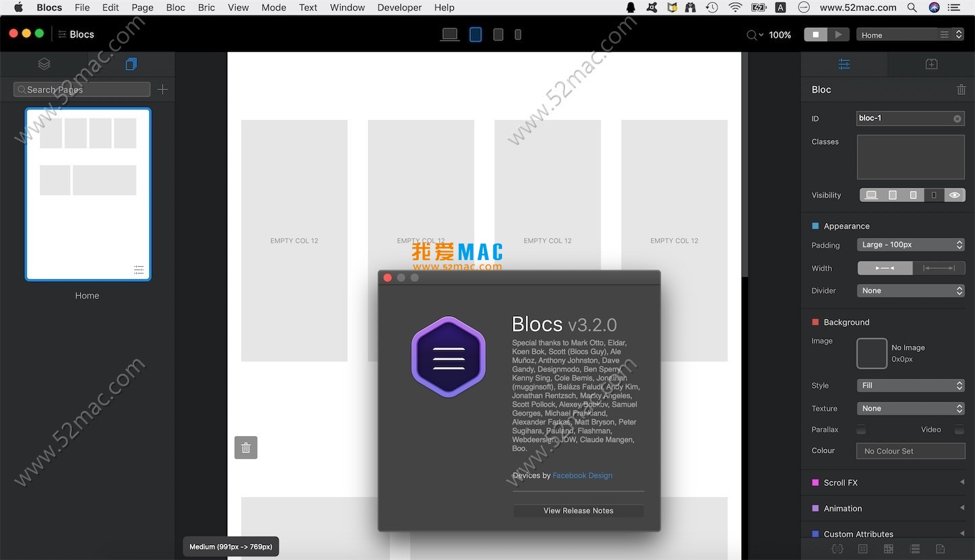Open the Texture dropdown

[911, 408]
